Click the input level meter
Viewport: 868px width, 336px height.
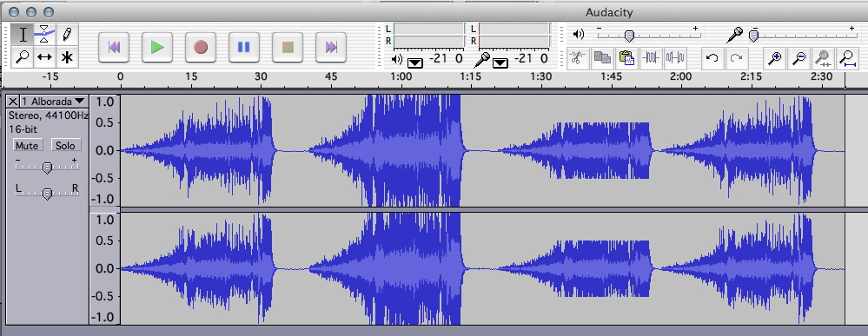click(x=514, y=35)
